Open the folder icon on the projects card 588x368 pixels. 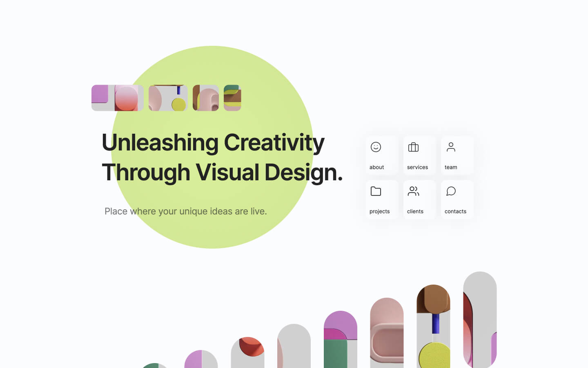pos(375,191)
